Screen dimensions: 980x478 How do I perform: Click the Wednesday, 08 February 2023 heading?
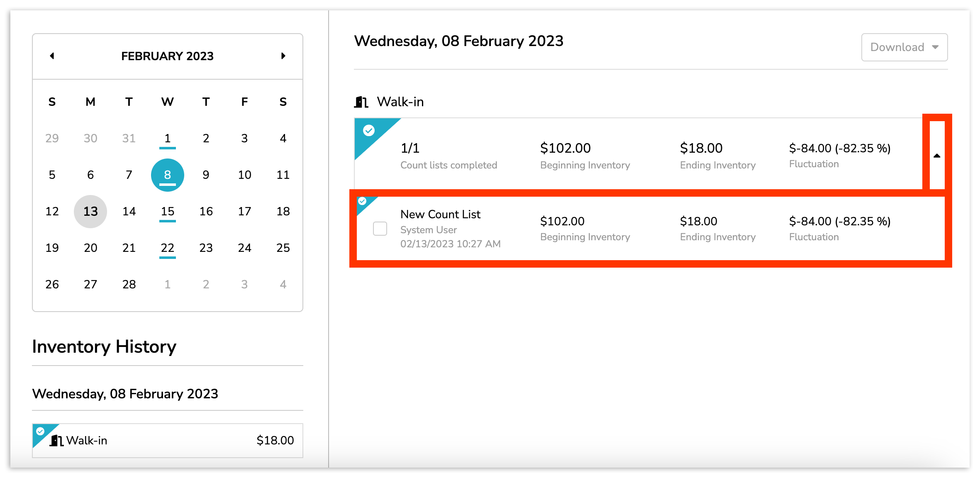459,41
